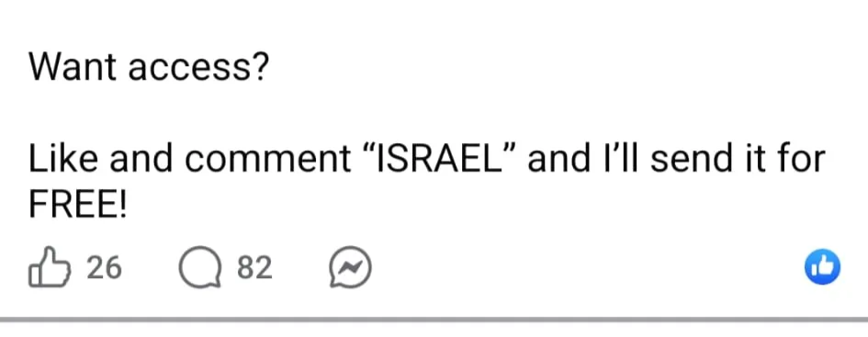Screen dimensions: 868x337
Task: Tap the gray divider below the post
Action: point(434,320)
